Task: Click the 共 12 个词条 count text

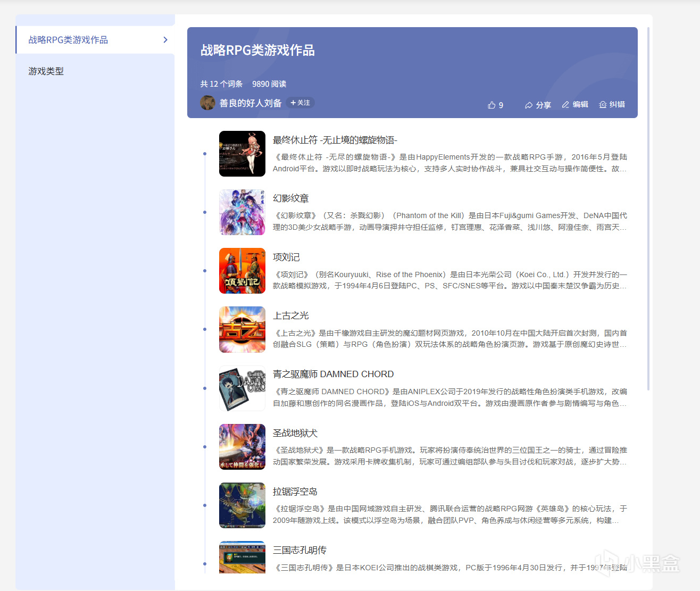Action: [x=221, y=84]
